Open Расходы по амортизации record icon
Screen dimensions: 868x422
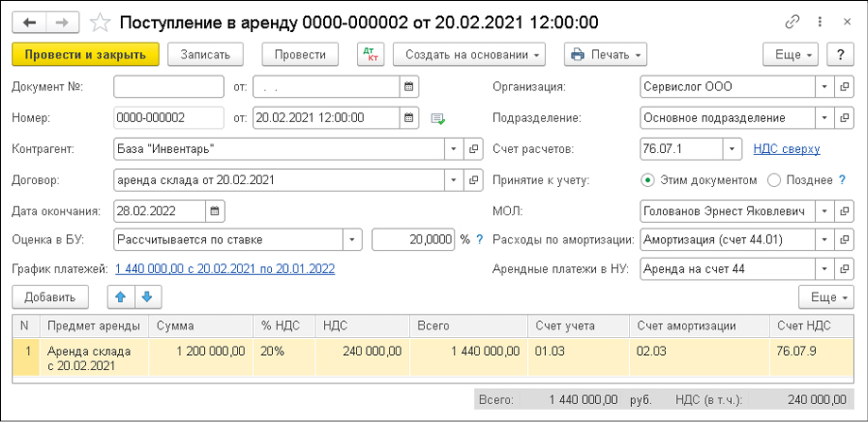point(844,240)
